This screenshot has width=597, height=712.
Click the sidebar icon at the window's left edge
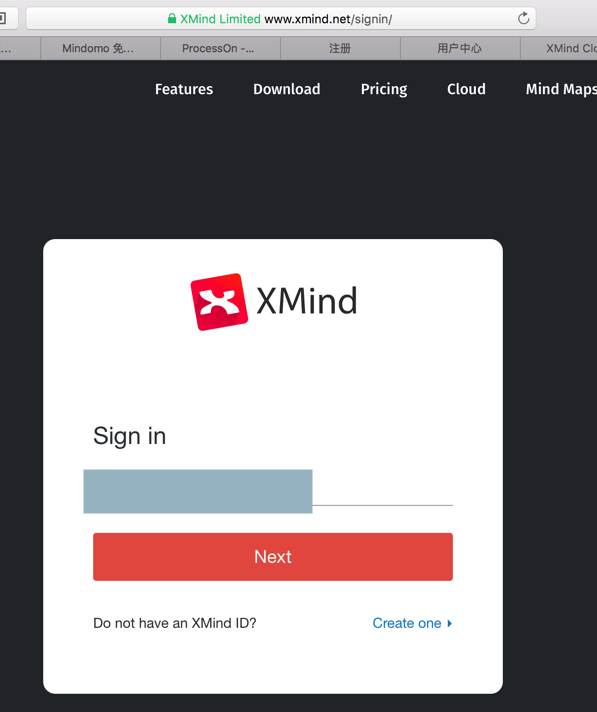click(x=3, y=19)
